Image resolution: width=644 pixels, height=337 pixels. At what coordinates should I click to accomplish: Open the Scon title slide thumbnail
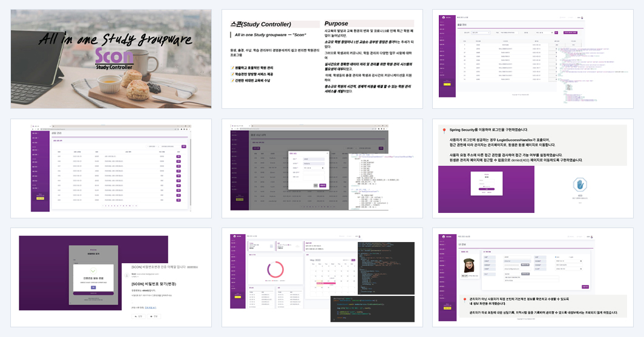(111, 59)
